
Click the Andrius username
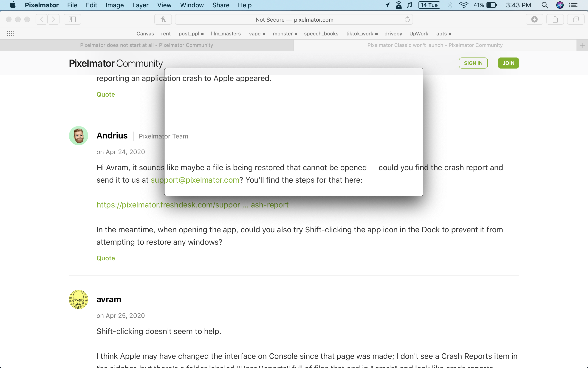click(112, 136)
